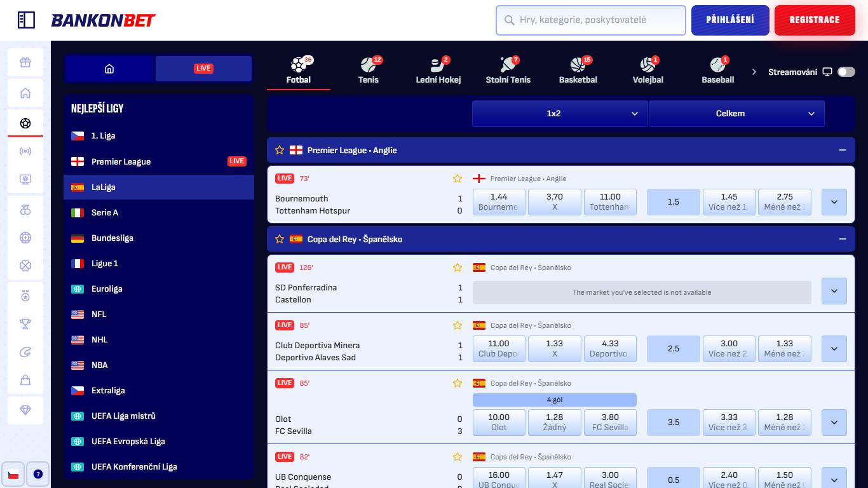
Task: Open UEFA Liga mistrů in best leagues
Action: click(x=159, y=416)
